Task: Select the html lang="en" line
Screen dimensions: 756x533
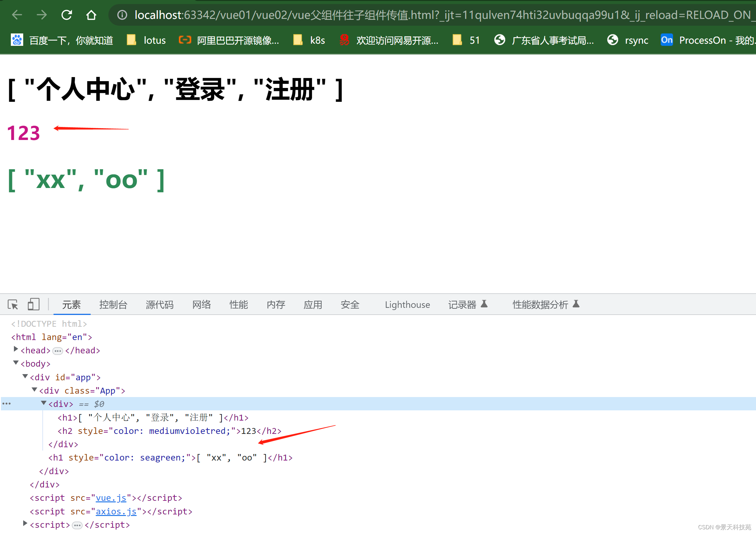Action: pos(52,337)
